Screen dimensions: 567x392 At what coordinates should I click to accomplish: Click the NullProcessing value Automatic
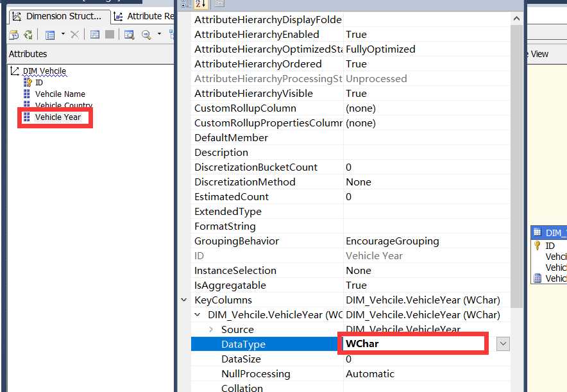tap(370, 374)
